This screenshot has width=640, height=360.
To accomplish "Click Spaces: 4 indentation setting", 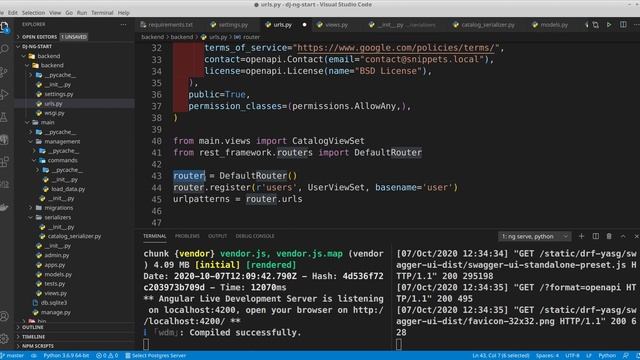I will [547, 356].
